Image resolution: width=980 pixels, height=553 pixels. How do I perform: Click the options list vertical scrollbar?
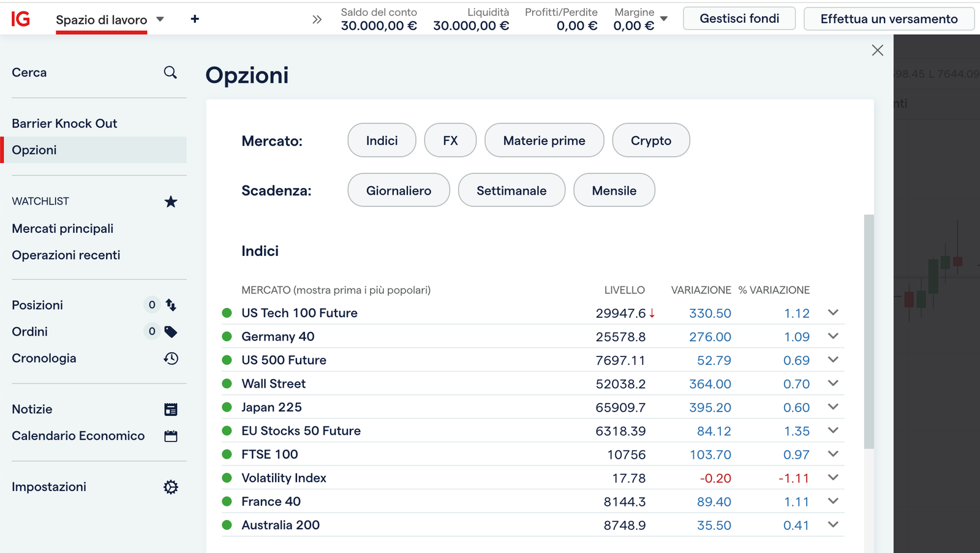[869, 331]
